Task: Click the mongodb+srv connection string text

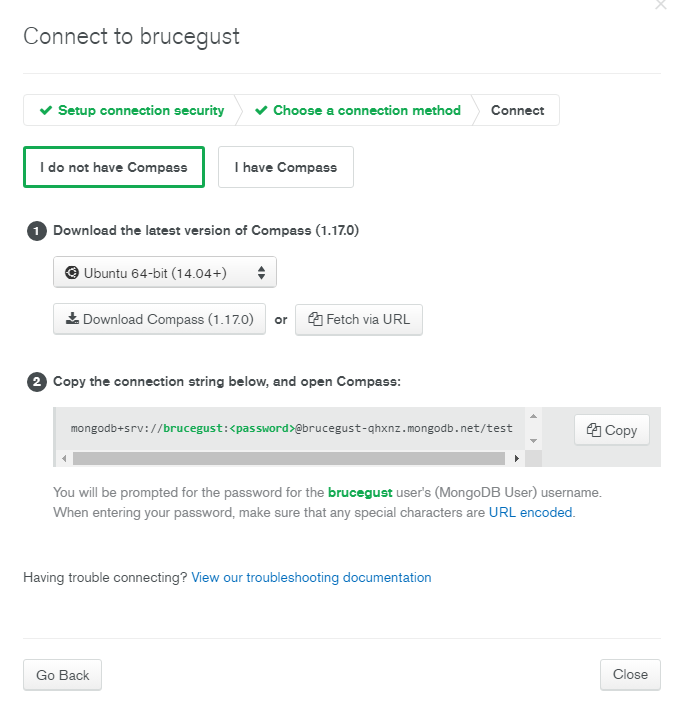Action: point(291,428)
